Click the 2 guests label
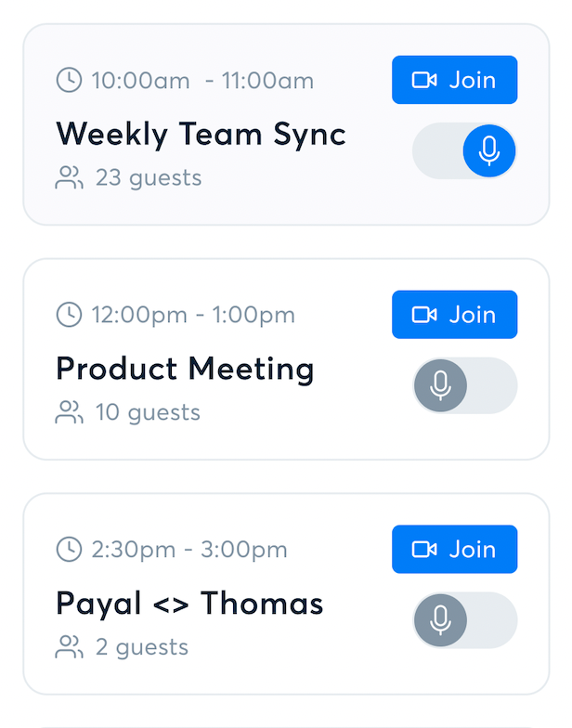The width and height of the screenshot is (572, 728). tap(142, 647)
